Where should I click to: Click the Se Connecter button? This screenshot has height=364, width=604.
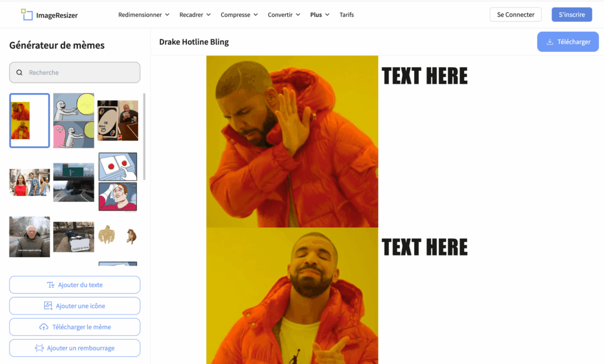tap(516, 15)
